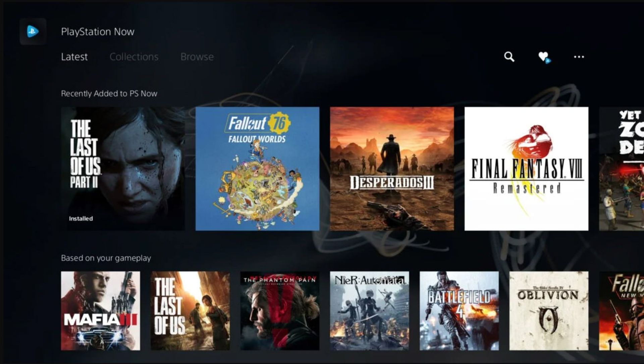
Task: Click Based on your gameplay section
Action: click(106, 259)
